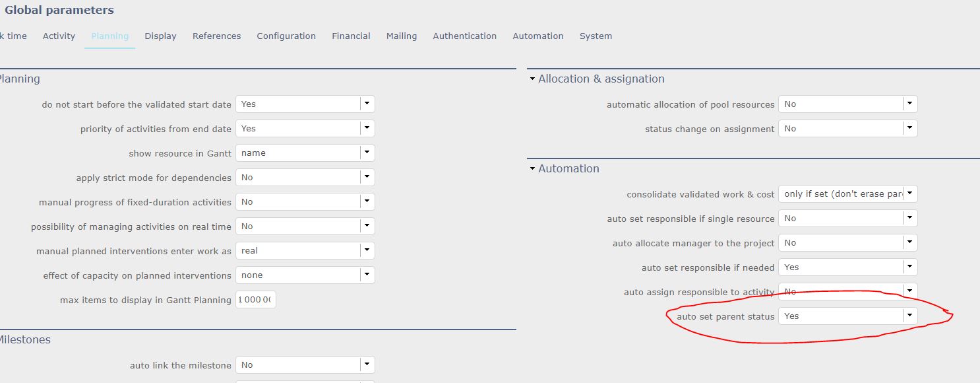Switch to the Display tab
980x383 pixels.
coord(160,36)
